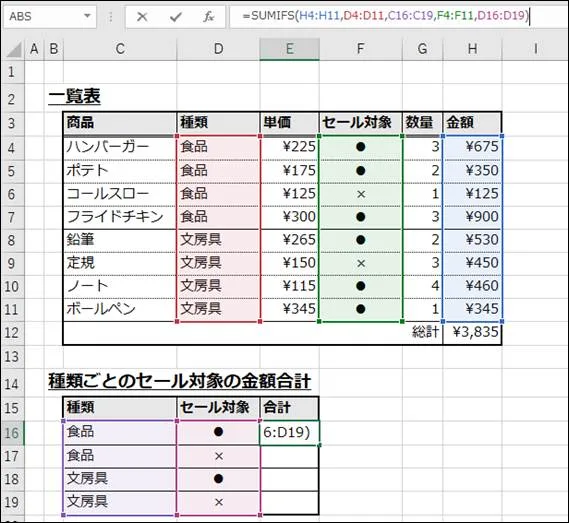Click the empty 合計 cell in row 17
This screenshot has height=523, width=569.
click(x=290, y=456)
